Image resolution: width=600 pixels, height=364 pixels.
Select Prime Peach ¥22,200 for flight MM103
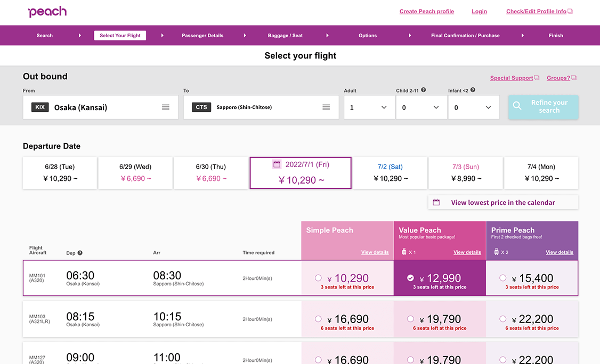503,319
